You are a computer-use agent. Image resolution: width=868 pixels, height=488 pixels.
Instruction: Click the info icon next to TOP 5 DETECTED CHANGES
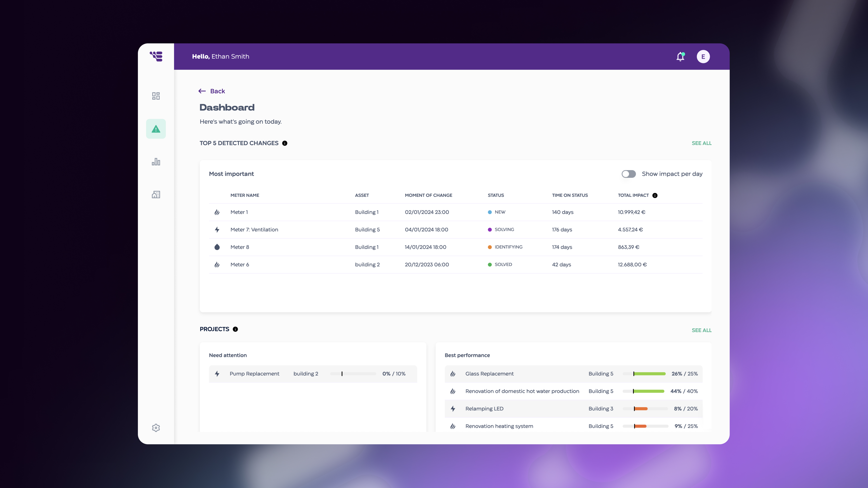click(x=285, y=143)
